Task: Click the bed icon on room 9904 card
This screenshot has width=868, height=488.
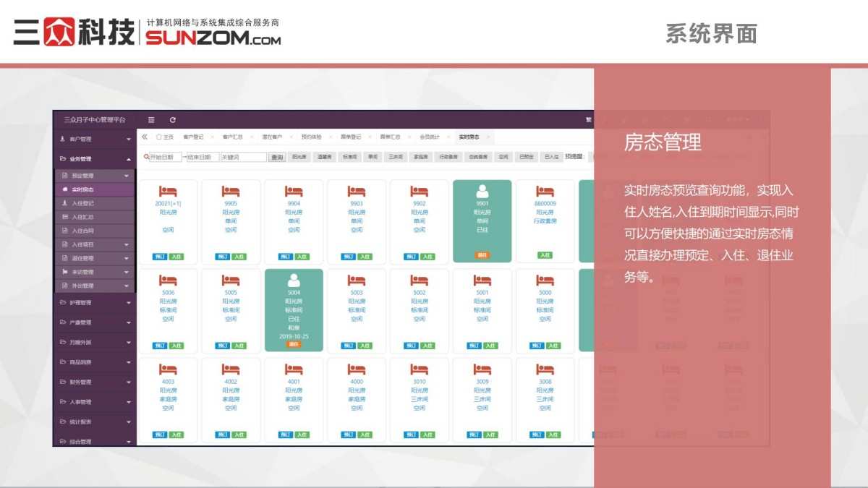Action: tap(294, 192)
